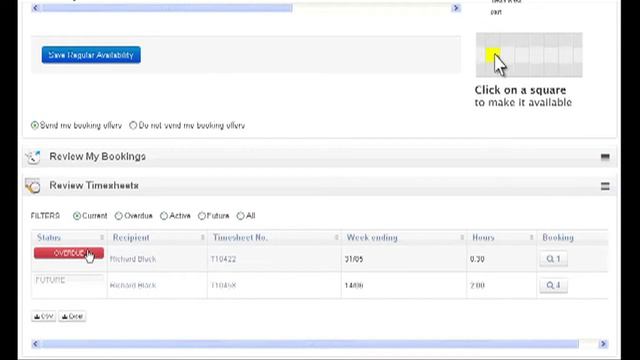Click the red OVERDUE status badge
The height and width of the screenshot is (360, 640).
(69, 253)
